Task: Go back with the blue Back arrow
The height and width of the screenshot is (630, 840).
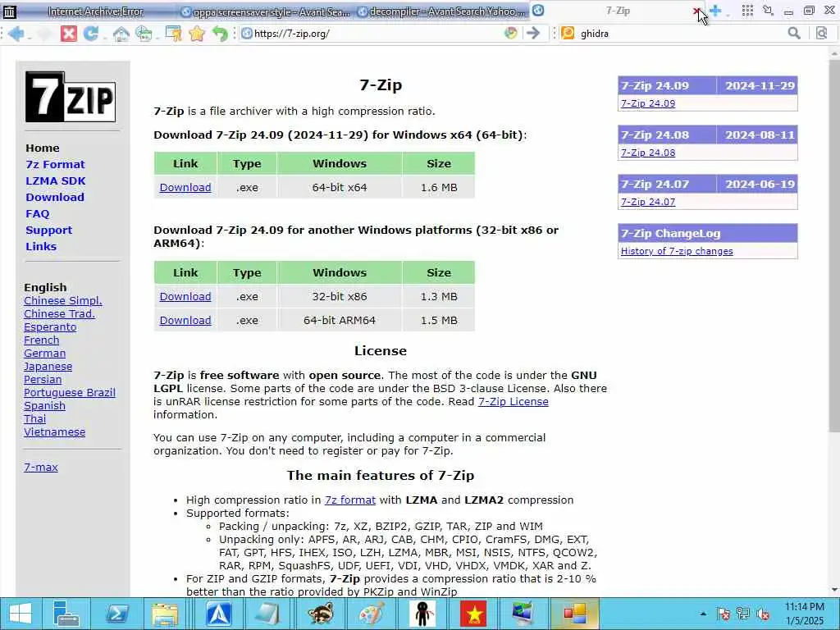Action: click(16, 33)
